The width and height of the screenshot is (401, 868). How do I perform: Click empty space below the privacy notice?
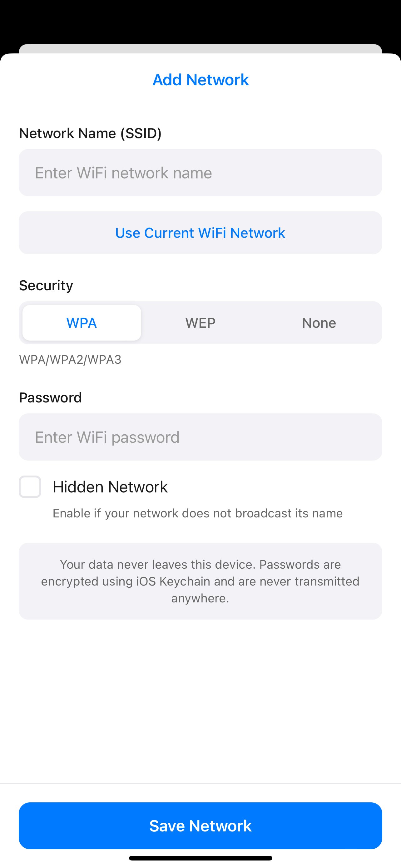pyautogui.click(x=200, y=701)
